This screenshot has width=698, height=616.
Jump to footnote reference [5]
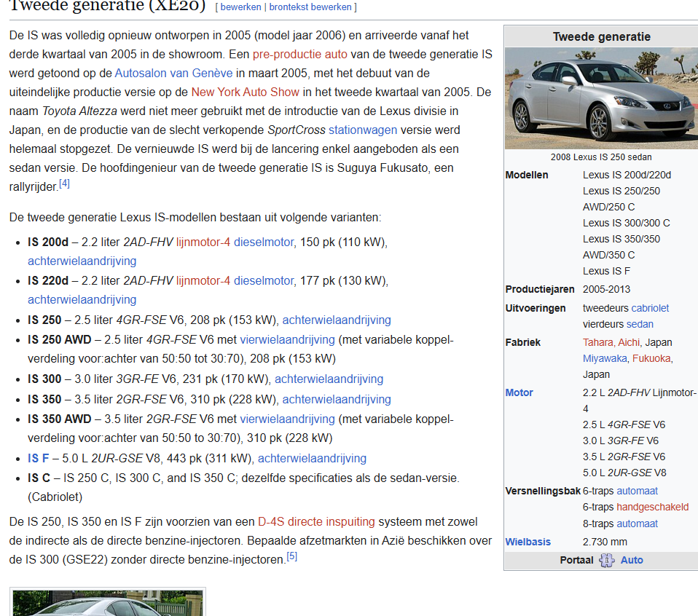point(291,556)
